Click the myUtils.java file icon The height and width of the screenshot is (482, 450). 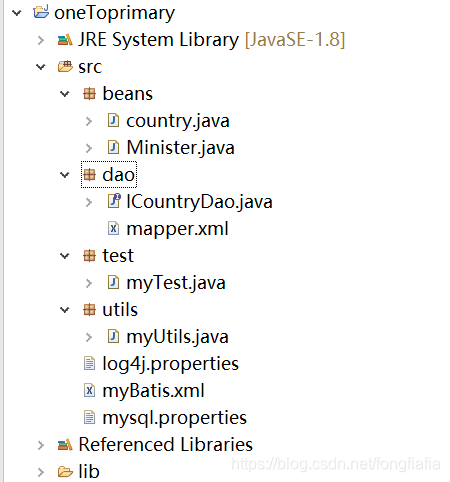pyautogui.click(x=113, y=337)
